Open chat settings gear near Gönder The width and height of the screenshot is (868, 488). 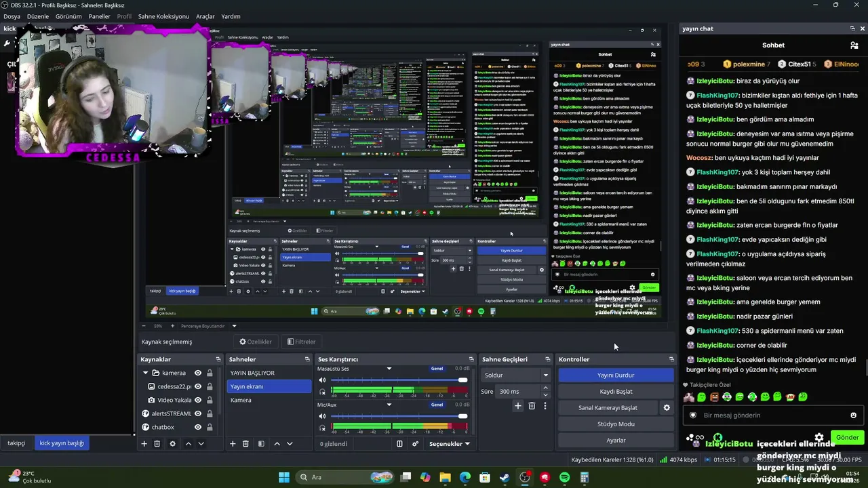819,438
